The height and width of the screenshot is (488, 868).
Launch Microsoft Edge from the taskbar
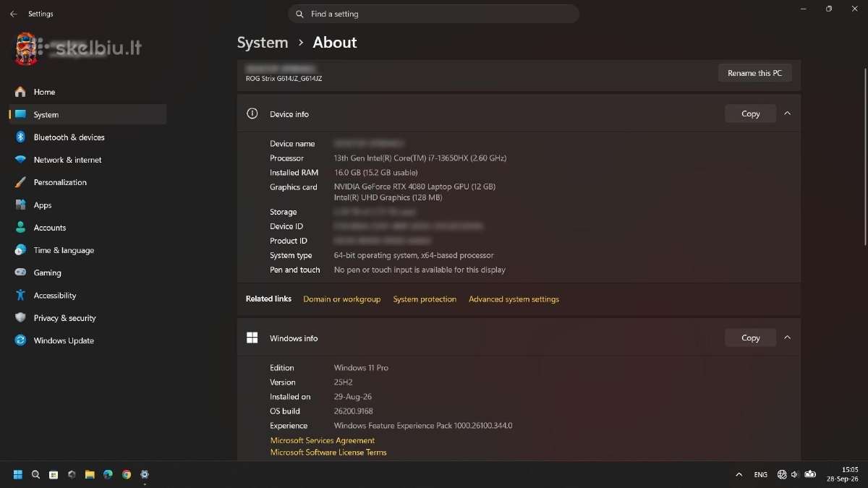pos(108,475)
